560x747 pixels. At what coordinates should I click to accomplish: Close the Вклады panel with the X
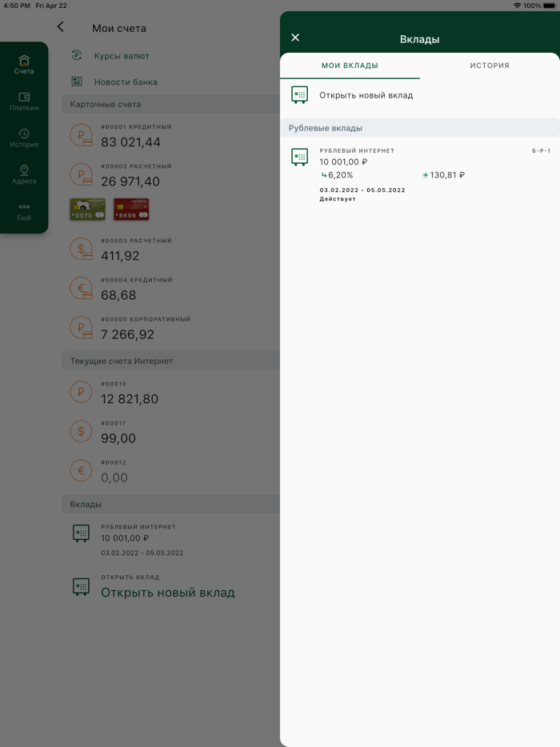coord(295,38)
